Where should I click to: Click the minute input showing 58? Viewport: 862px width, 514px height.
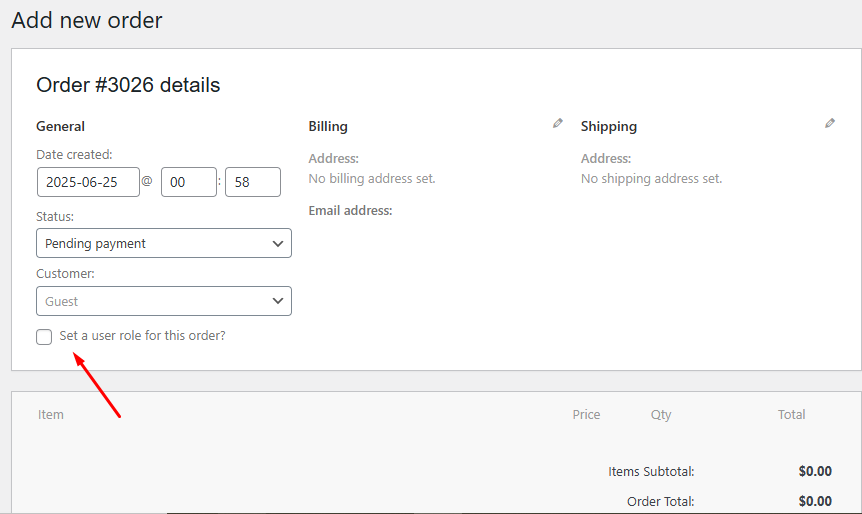click(252, 182)
